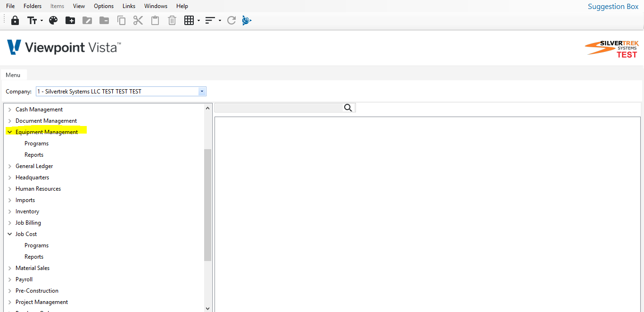Collapse the Job Cost node
644x312 pixels.
tap(9, 234)
